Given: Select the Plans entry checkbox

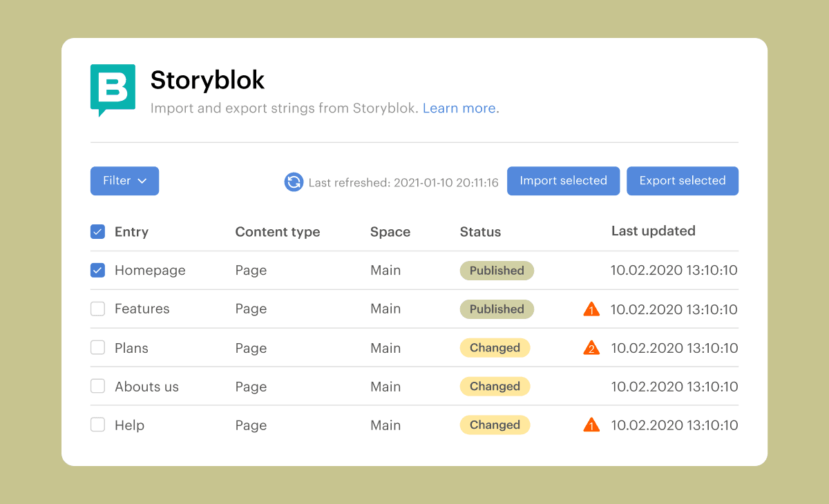Looking at the screenshot, I should [x=98, y=348].
